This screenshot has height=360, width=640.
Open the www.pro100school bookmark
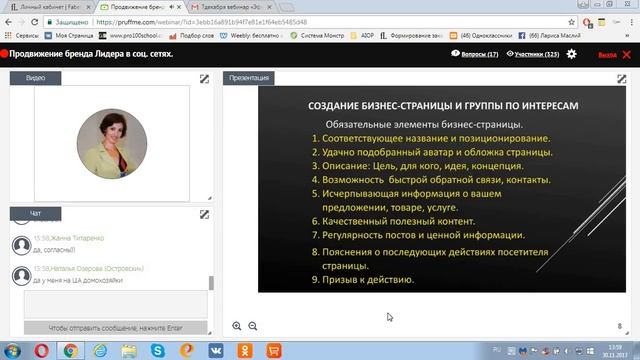131,36
